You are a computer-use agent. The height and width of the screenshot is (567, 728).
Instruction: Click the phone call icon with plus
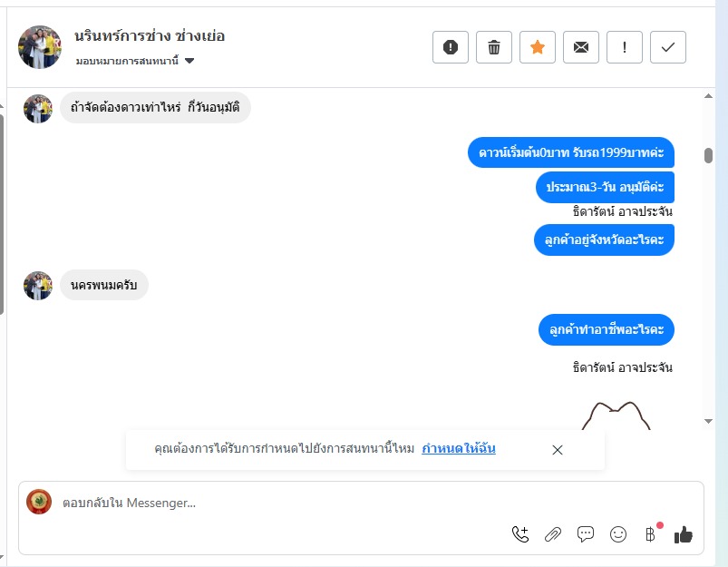520,534
